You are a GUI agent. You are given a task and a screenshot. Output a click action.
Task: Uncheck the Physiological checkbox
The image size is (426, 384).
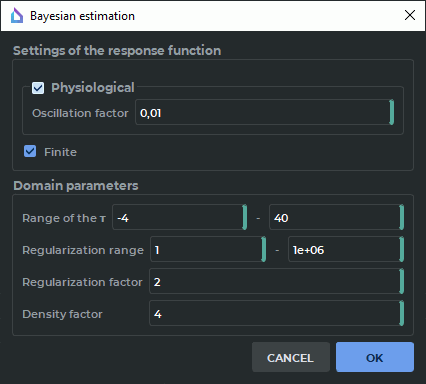click(38, 88)
